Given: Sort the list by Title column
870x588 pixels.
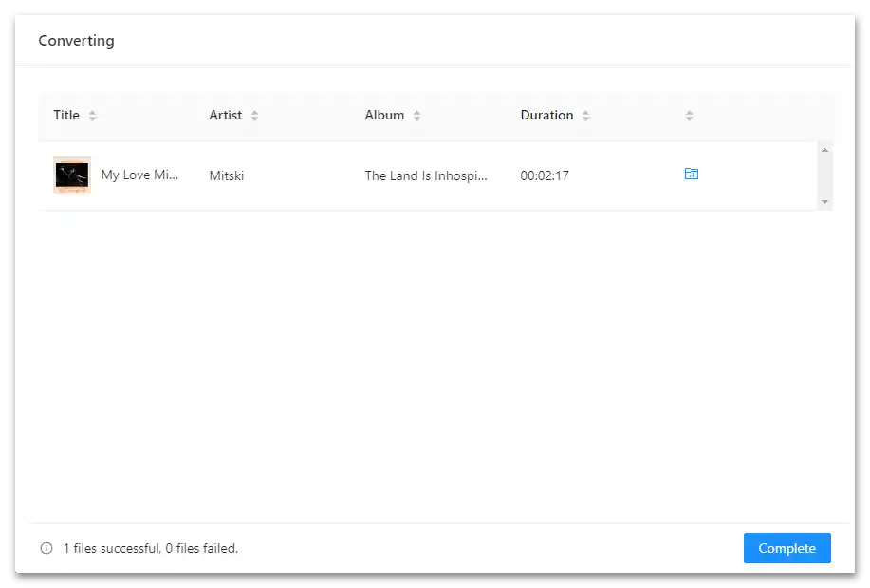Looking at the screenshot, I should (x=93, y=116).
